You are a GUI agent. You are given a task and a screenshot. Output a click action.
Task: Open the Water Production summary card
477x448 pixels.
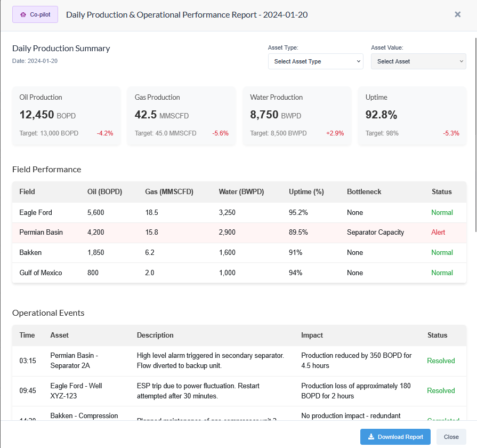click(x=297, y=116)
